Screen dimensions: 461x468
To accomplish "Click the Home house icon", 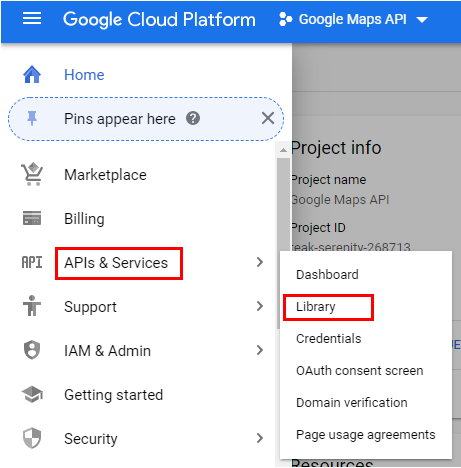I will (32, 74).
